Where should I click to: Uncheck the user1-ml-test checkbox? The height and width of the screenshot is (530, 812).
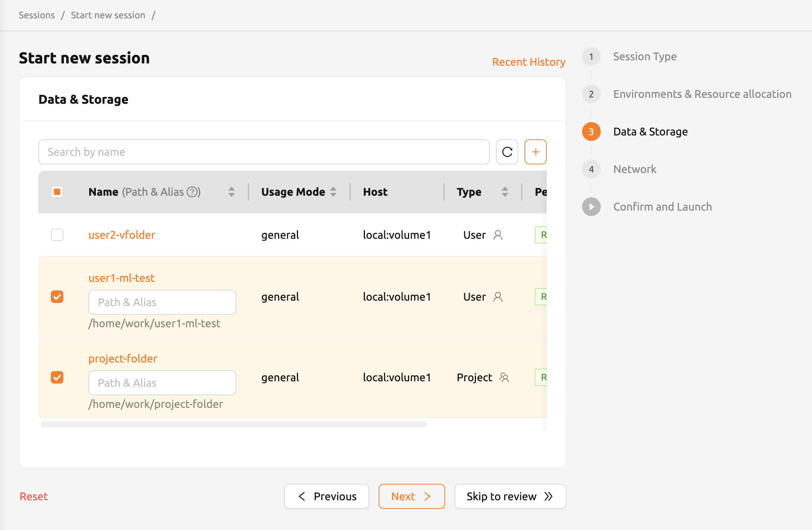57,297
